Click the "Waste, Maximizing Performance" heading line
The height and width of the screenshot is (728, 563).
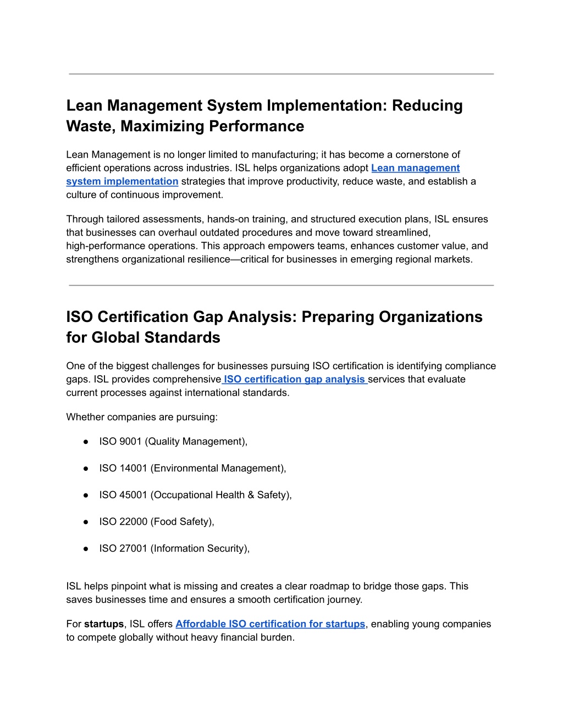click(x=185, y=126)
